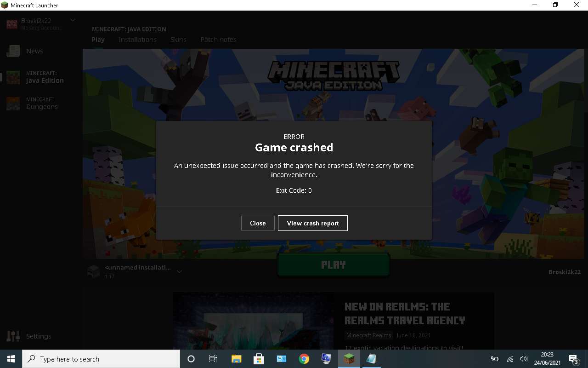This screenshot has width=588, height=368.
Task: Select the Minecraft Java Edition grass block icon
Action: [x=13, y=77]
